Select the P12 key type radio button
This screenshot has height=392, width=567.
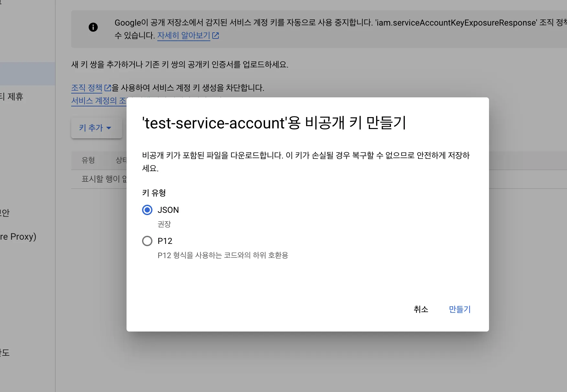click(147, 241)
